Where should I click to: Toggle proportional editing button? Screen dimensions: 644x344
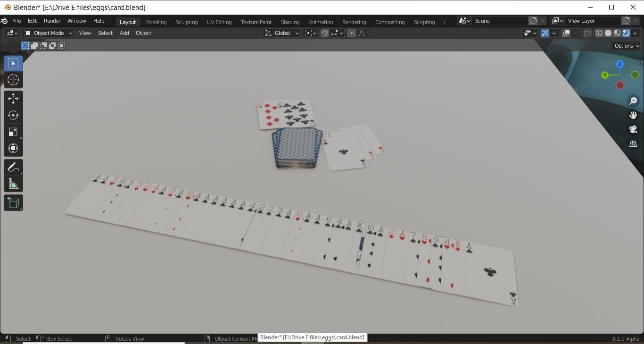tap(351, 33)
